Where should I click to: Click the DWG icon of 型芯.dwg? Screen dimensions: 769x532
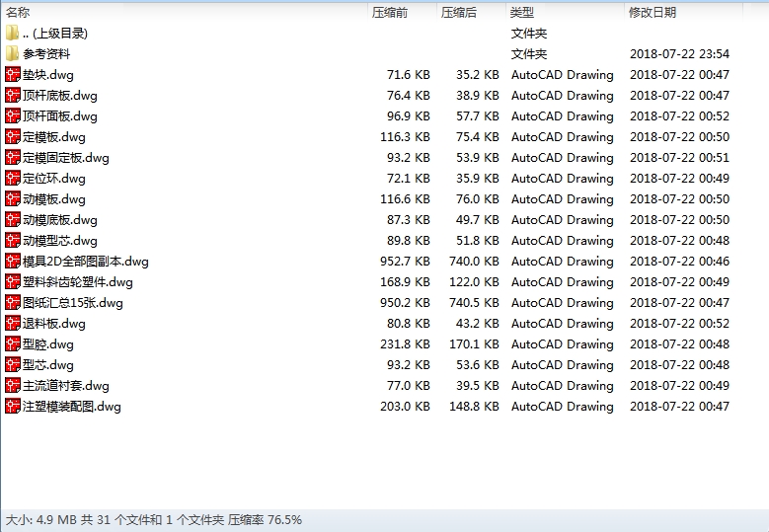[x=12, y=364]
